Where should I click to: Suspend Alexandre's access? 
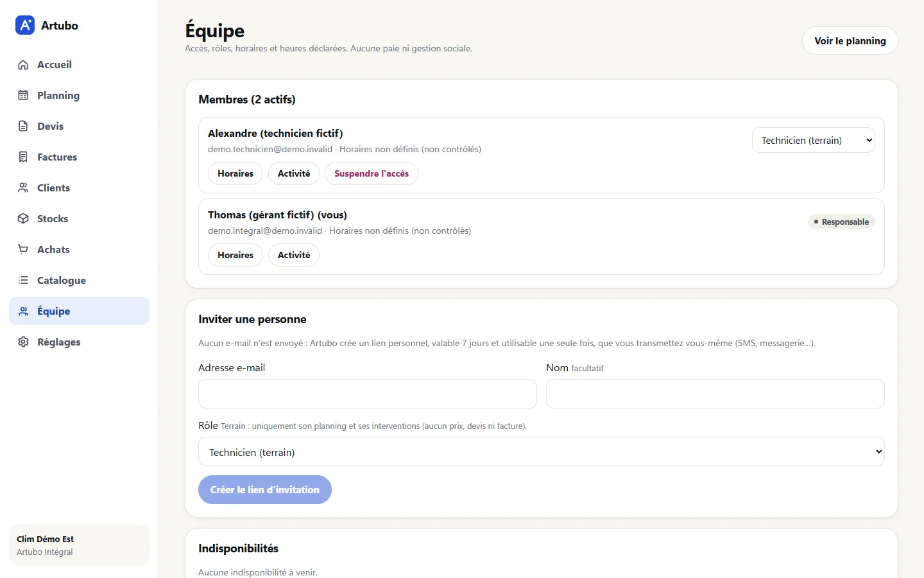(x=372, y=173)
